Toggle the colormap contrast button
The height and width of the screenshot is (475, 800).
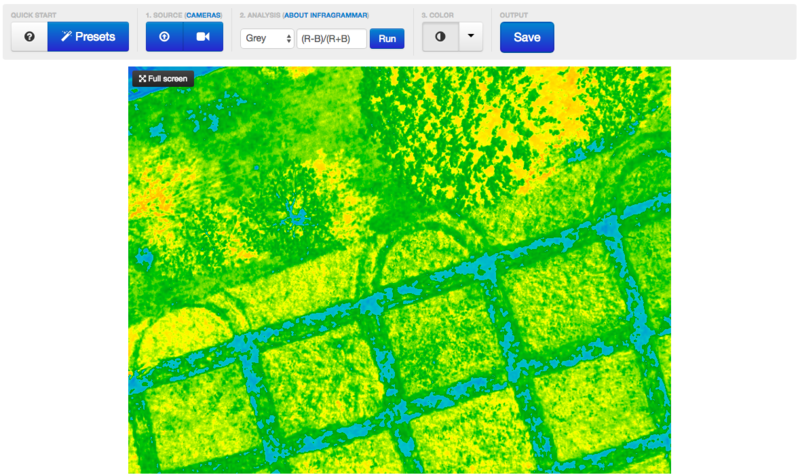[440, 37]
